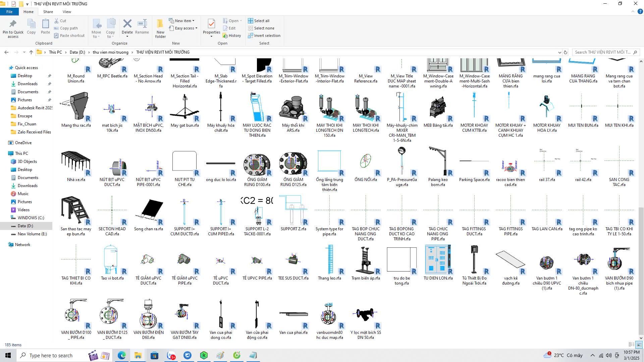The image size is (644, 362).
Task: Switch to details view in the status bar
Action: 631,345
